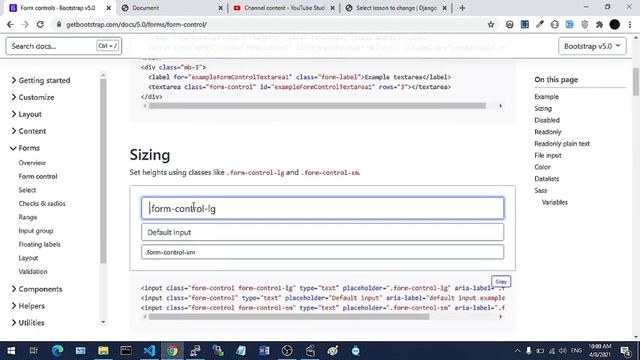Switch to the Channel content YouTube Studio tab
This screenshot has height=360, width=640.
pyautogui.click(x=284, y=8)
